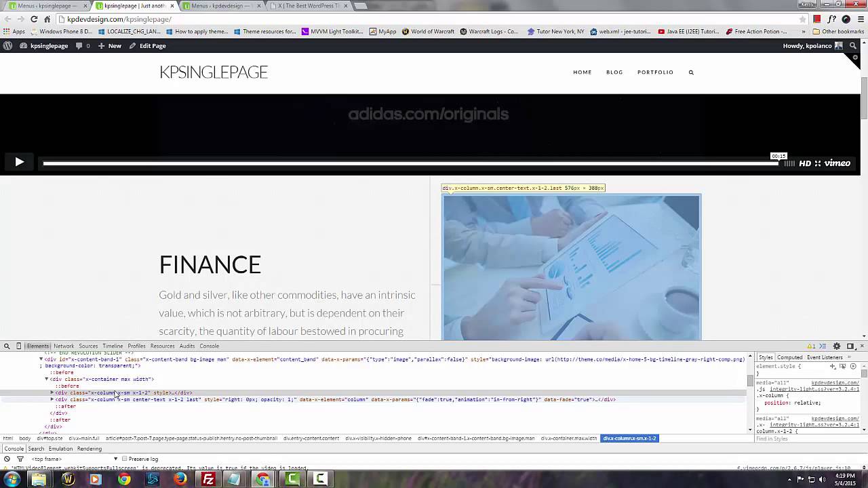This screenshot has height=488, width=868.
Task: Toggle DevTools drawer icon
Action: 823,346
